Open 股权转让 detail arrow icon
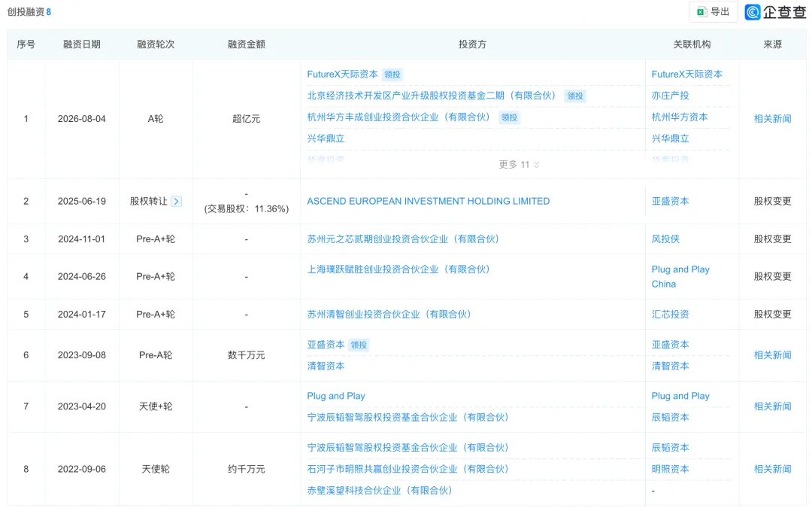The height and width of the screenshot is (508, 812). point(177,201)
